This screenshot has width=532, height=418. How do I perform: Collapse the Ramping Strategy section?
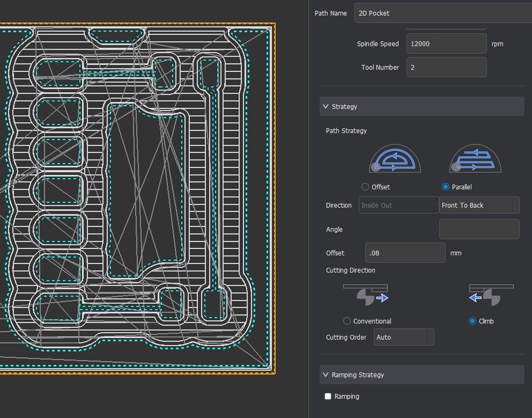click(x=422, y=375)
